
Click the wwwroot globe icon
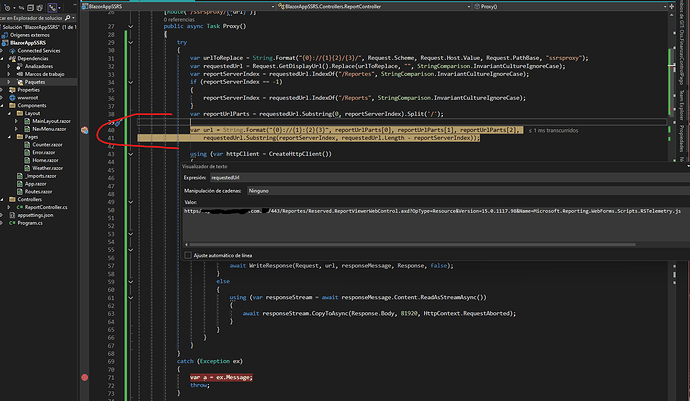12,98
